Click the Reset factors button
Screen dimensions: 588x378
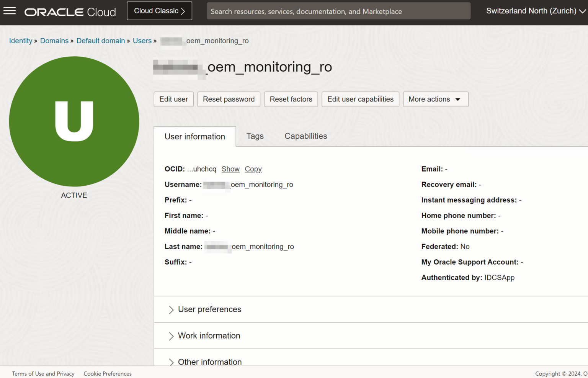click(x=291, y=99)
